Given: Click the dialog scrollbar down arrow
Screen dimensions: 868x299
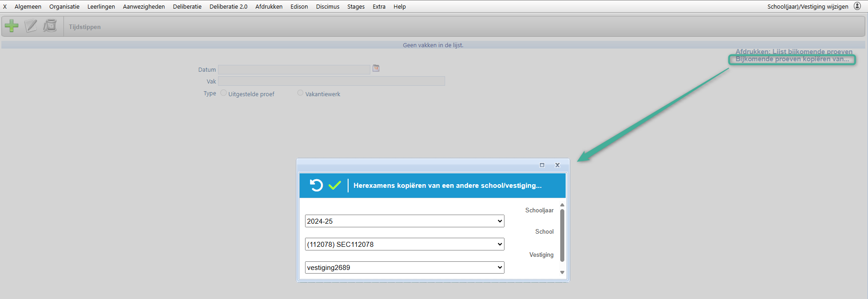Looking at the screenshot, I should [x=562, y=273].
